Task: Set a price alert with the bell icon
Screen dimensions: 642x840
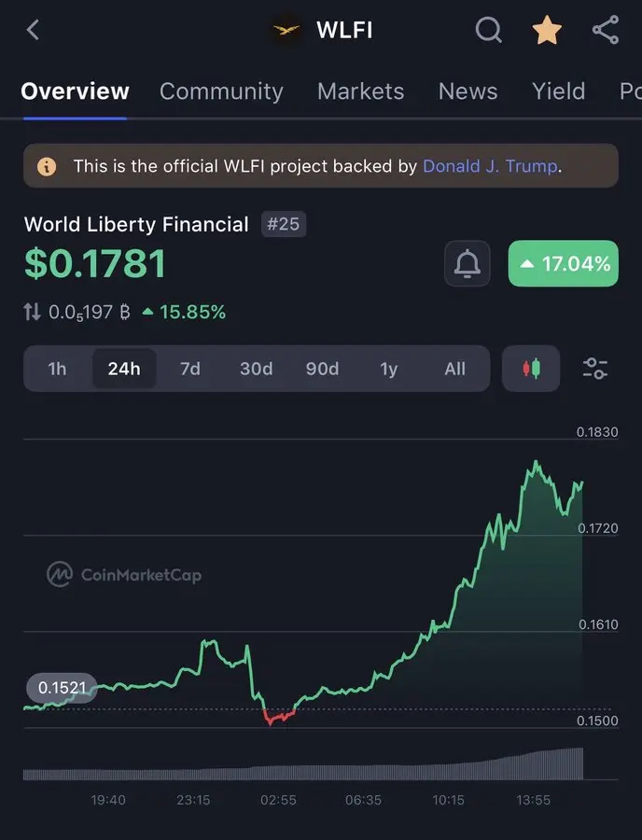Action: 467,263
